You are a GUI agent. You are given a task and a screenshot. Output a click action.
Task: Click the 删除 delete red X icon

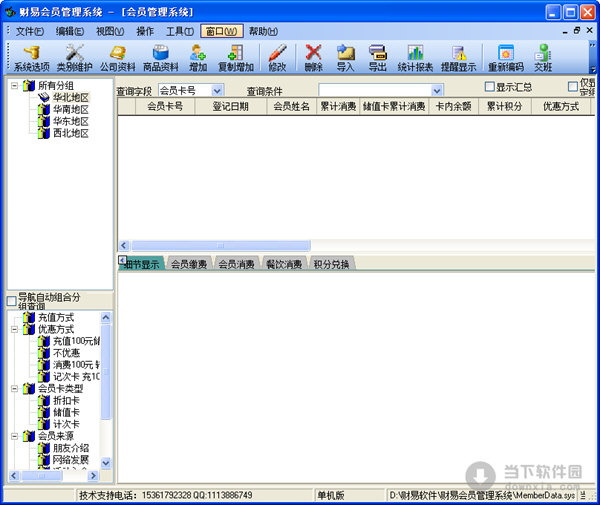click(x=313, y=58)
